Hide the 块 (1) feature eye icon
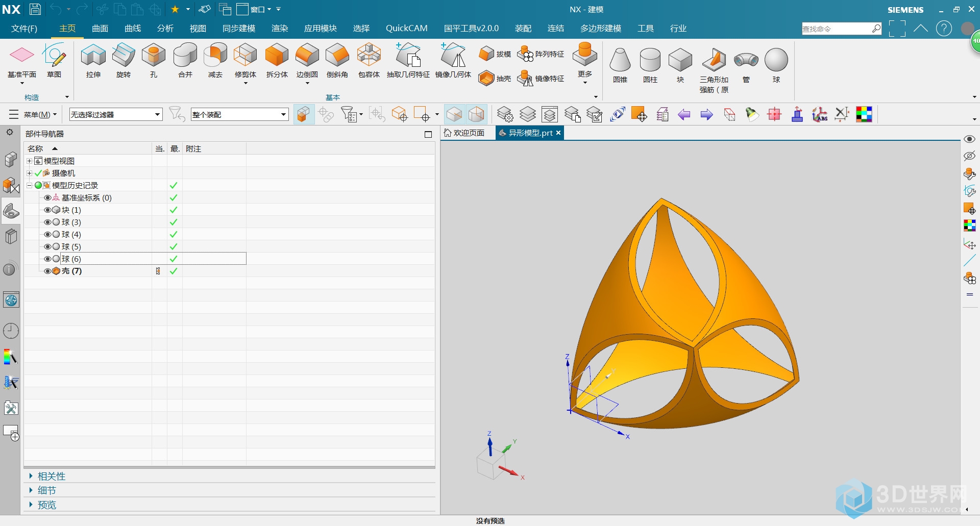The height and width of the screenshot is (526, 980). click(47, 210)
